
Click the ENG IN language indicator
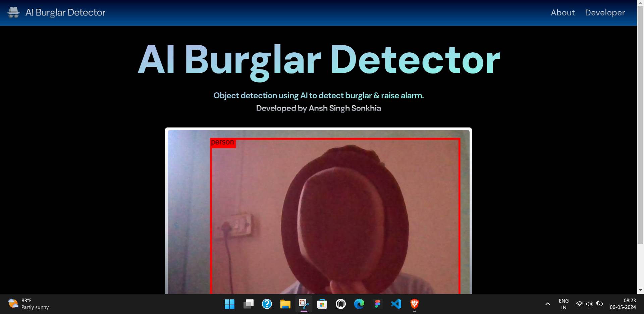pos(564,304)
